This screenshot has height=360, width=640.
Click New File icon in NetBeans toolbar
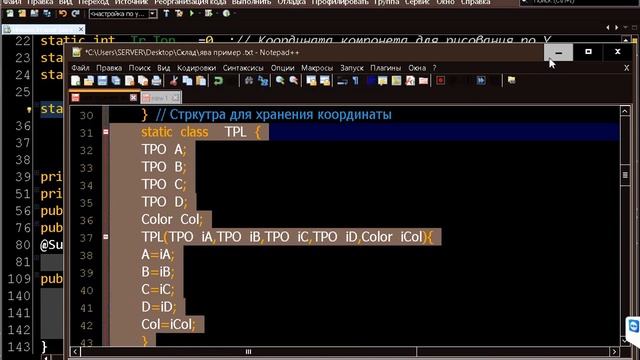click(x=10, y=13)
